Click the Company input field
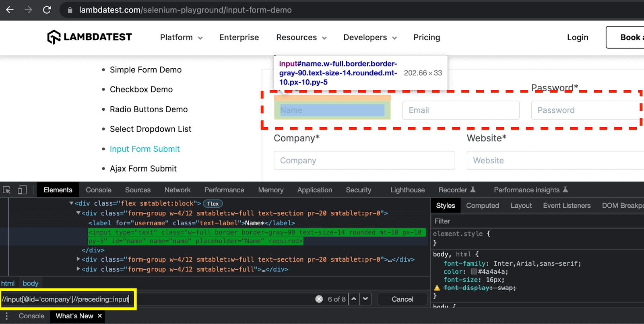 click(364, 161)
